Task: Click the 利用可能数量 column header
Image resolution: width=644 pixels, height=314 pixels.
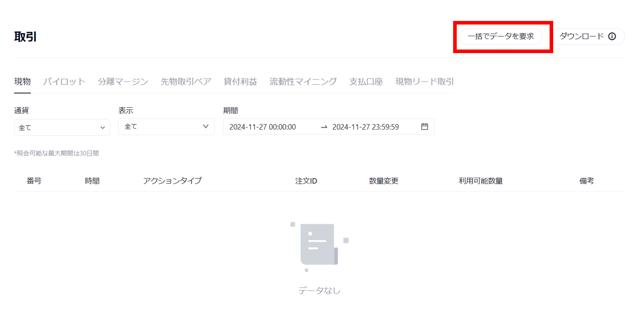Action: click(481, 181)
